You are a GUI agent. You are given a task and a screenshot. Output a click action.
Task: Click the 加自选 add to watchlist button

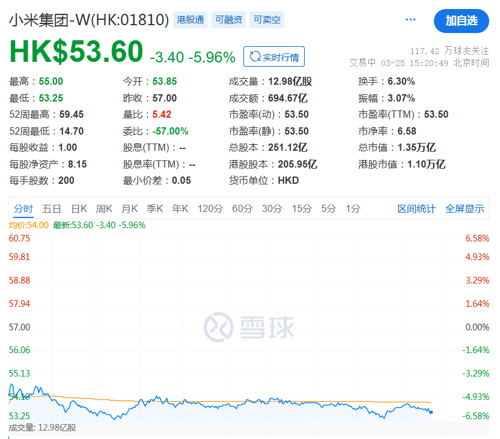click(x=461, y=21)
